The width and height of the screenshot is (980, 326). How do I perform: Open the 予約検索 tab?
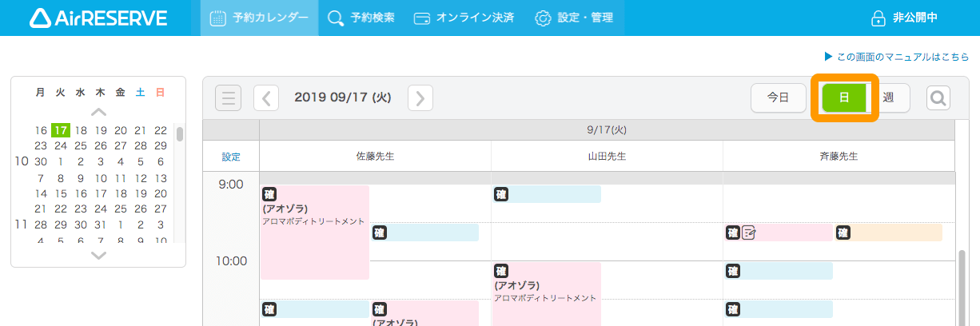[x=362, y=18]
